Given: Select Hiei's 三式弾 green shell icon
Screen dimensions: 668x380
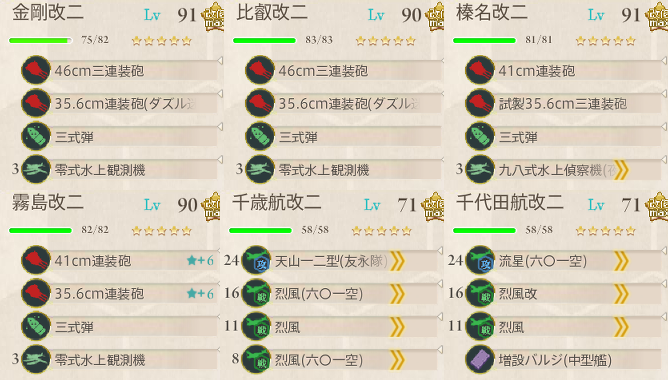Looking at the screenshot, I should click(x=259, y=136).
